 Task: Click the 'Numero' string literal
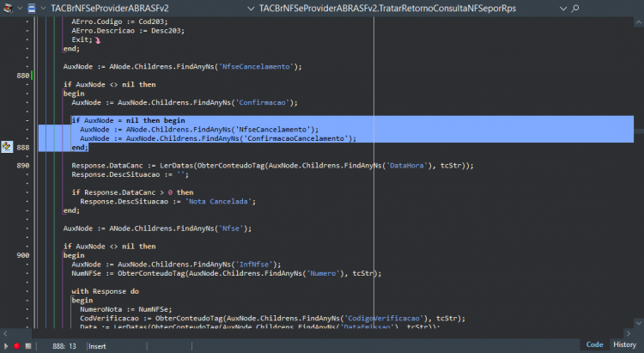point(323,273)
